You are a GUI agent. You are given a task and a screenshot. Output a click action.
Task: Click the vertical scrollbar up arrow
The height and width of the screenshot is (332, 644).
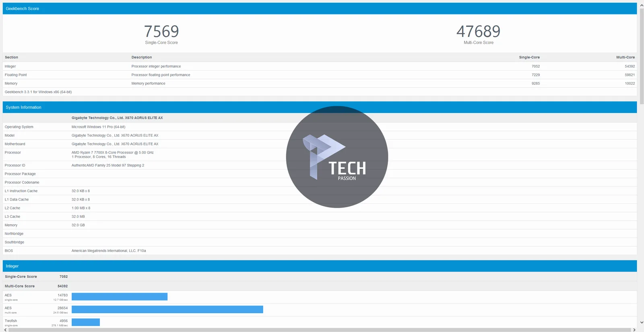[641, 5]
